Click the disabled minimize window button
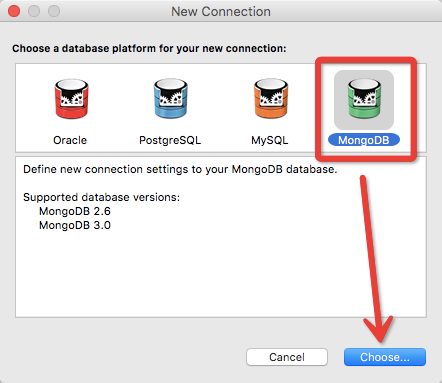Screen dimensions: 442x383 (34, 11)
